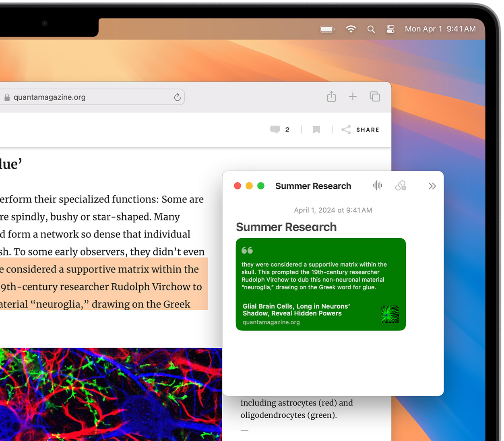Click the add link icon in note

[401, 185]
